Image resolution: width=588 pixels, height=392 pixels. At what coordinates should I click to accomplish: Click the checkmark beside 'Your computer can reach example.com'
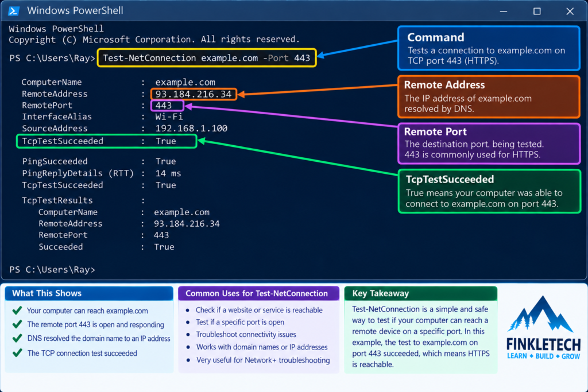coord(17,311)
